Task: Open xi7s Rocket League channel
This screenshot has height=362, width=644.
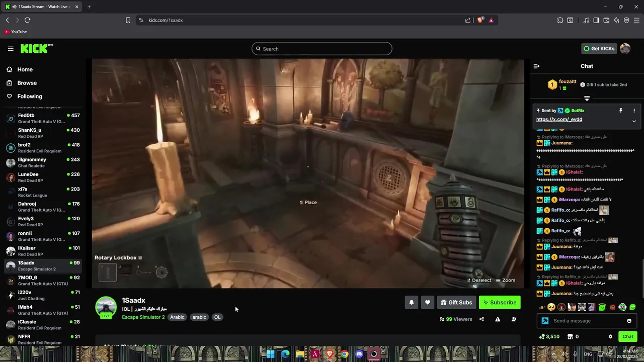Action: pos(43,192)
